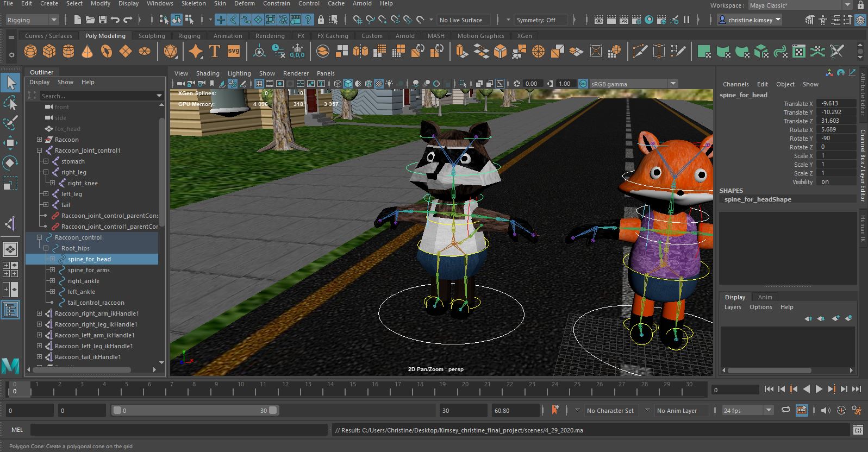Switch to the Animation shelf tab
868x452 pixels.
tap(228, 36)
